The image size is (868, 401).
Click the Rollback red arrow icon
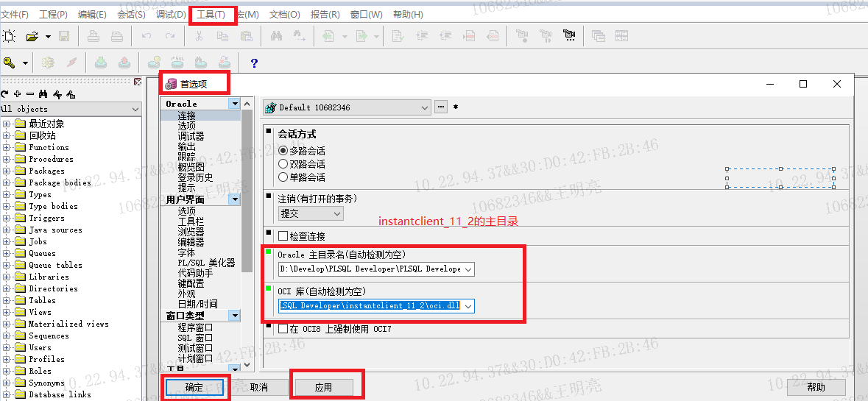(x=124, y=63)
